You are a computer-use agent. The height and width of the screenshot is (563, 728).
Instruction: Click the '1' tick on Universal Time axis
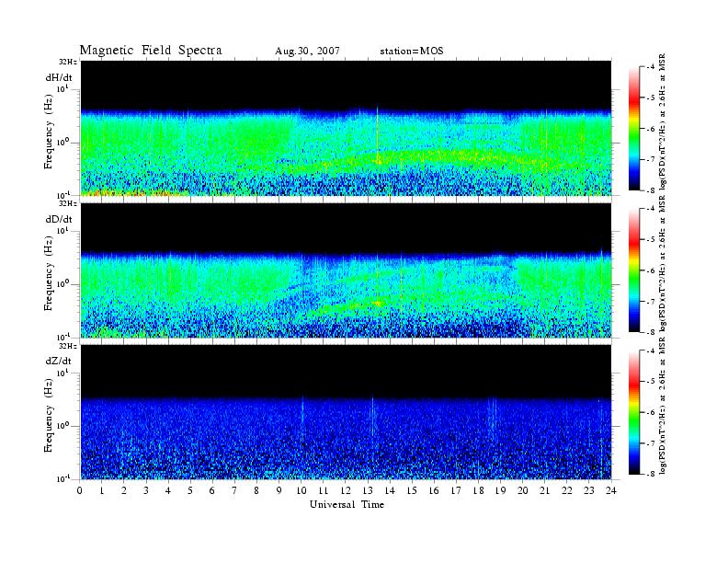click(x=102, y=490)
